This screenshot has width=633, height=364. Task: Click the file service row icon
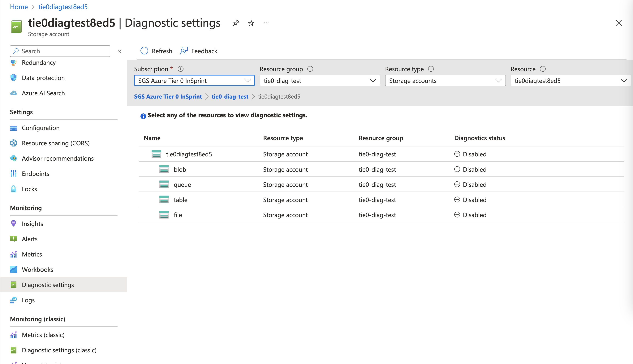pos(164,215)
